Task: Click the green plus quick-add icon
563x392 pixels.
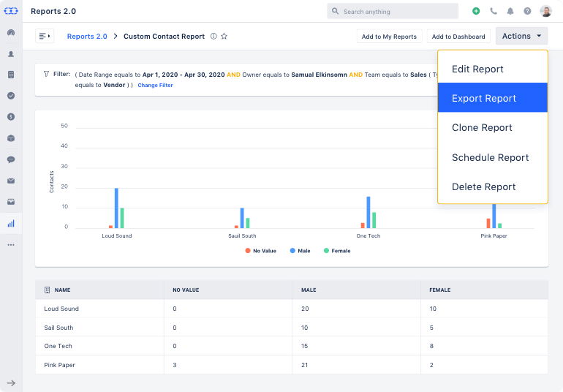Action: (476, 12)
